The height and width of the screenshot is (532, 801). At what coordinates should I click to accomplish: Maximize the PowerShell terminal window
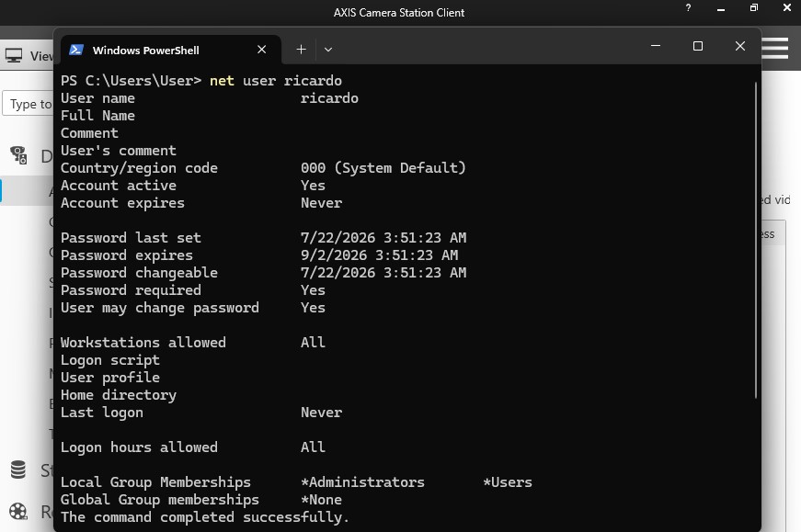pyautogui.click(x=697, y=46)
